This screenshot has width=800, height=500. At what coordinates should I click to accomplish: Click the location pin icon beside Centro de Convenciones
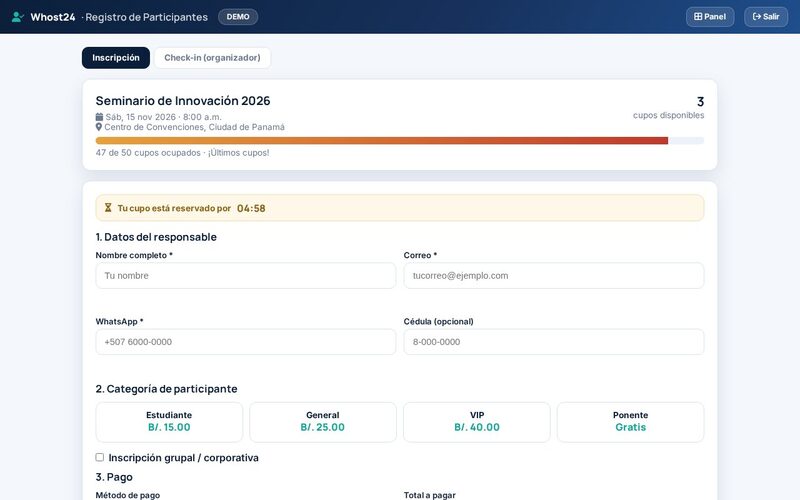(99, 127)
